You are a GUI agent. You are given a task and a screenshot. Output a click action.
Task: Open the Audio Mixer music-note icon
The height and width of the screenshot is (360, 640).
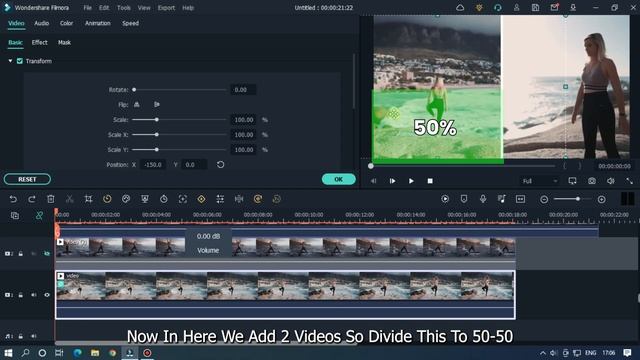[502, 199]
